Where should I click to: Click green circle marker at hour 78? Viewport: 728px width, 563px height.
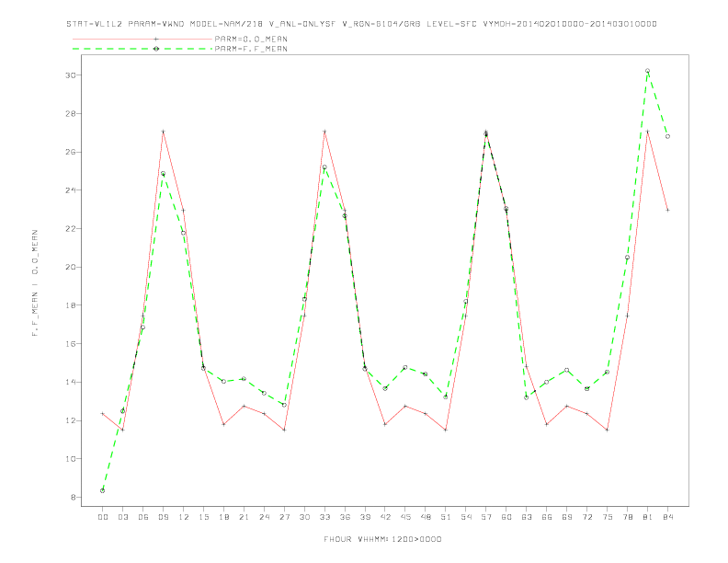coord(627,258)
